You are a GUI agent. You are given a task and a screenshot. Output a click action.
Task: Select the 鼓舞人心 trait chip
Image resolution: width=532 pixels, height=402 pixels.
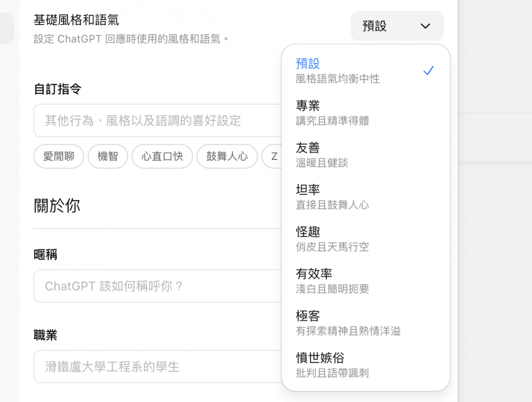(x=227, y=156)
